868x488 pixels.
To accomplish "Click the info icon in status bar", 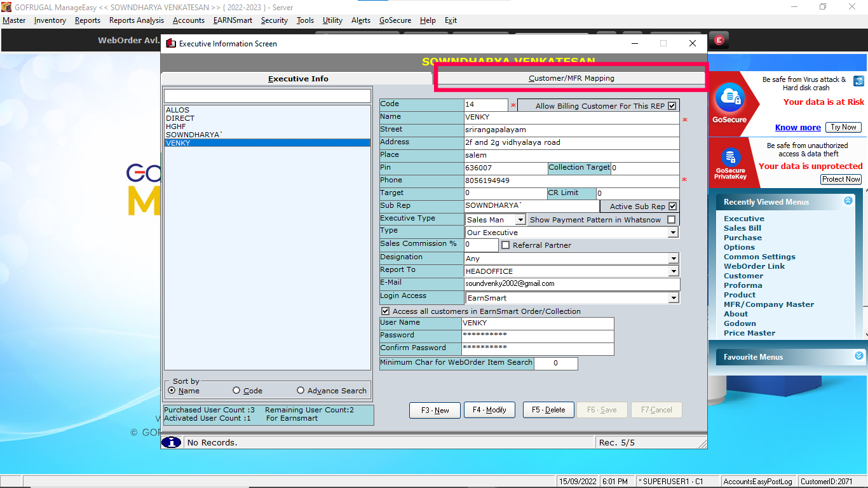I will 172,442.
